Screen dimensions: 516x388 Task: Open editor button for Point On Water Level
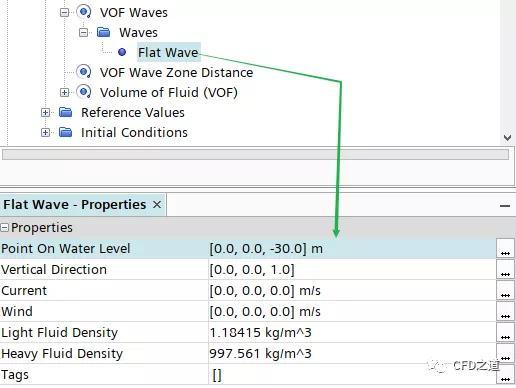505,248
